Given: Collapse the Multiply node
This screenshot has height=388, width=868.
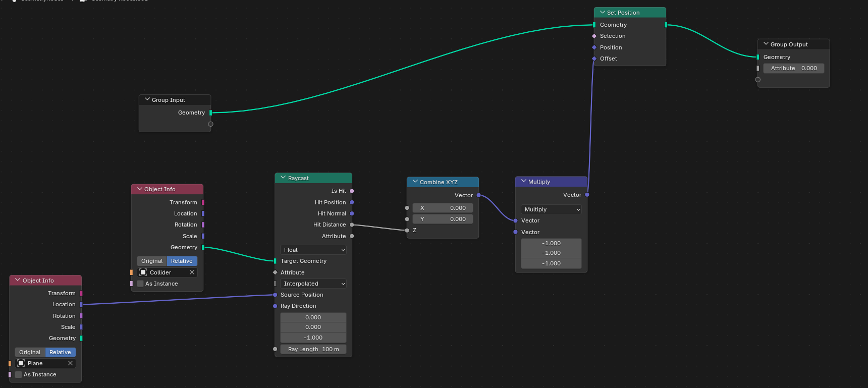Looking at the screenshot, I should coord(523,182).
